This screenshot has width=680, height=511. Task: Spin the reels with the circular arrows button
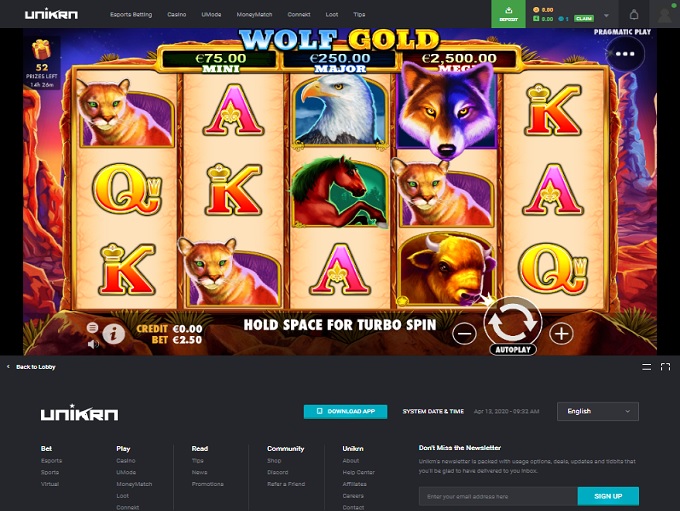513,322
